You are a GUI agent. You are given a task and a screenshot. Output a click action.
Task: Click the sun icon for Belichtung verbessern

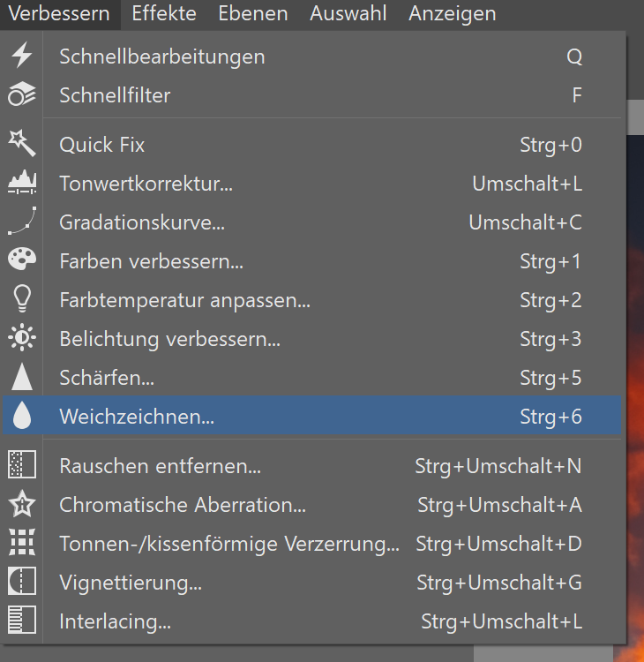21,339
